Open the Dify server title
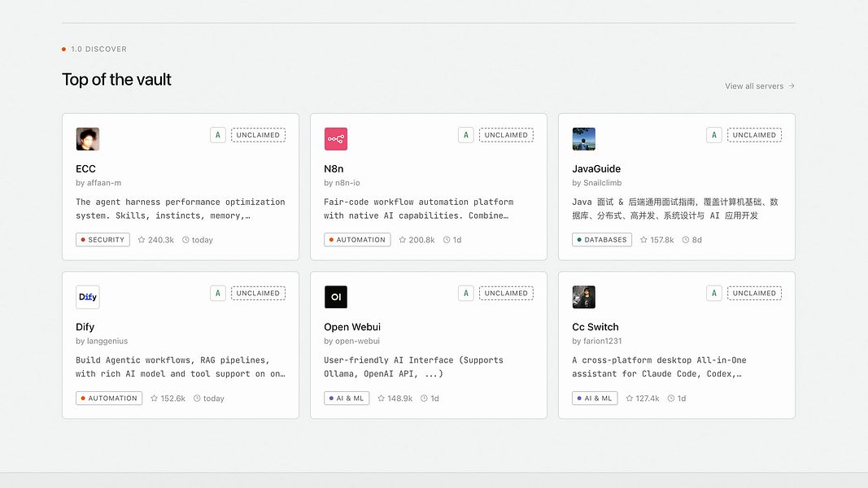Screen dimensions: 868x488 (x=85, y=327)
